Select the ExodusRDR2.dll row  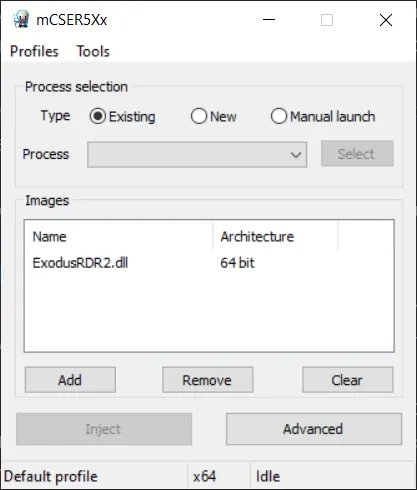coord(209,263)
